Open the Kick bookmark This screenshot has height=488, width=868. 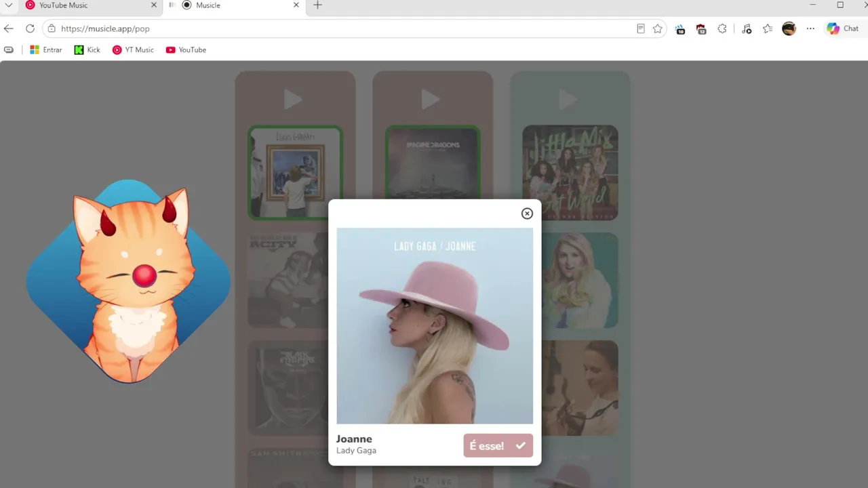(87, 50)
